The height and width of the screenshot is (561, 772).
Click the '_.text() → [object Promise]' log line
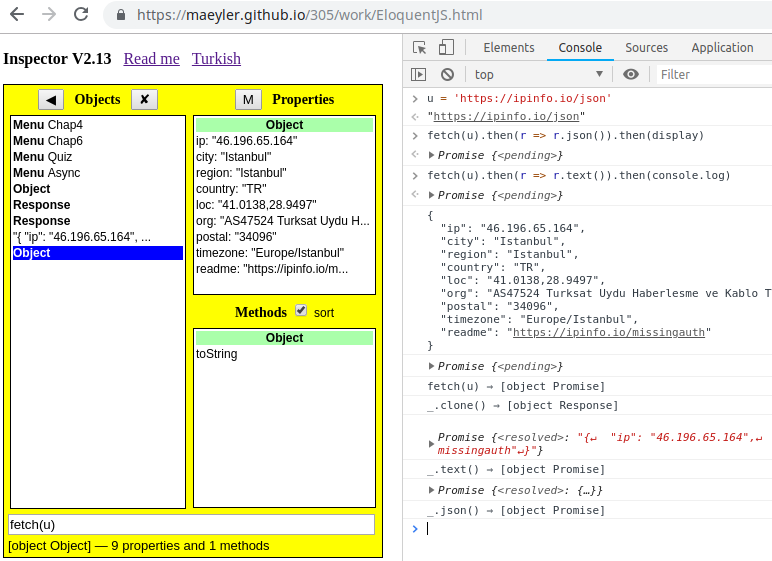515,469
